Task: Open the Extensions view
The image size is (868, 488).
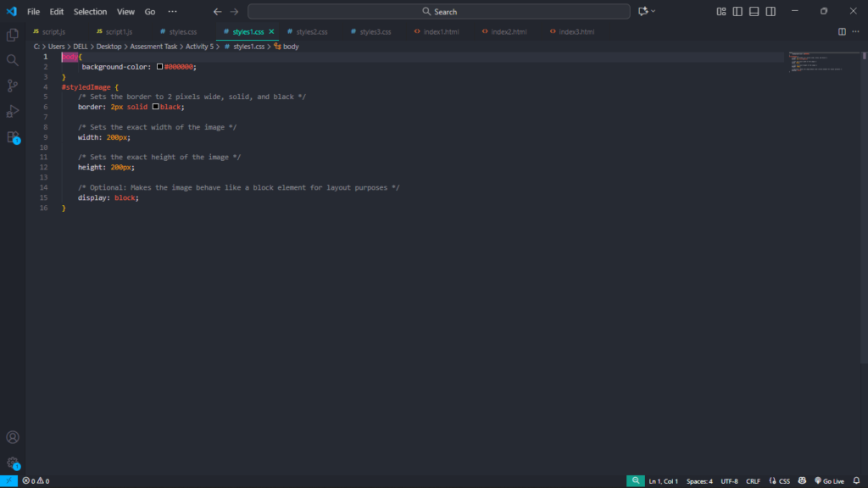Action: pos(13,136)
